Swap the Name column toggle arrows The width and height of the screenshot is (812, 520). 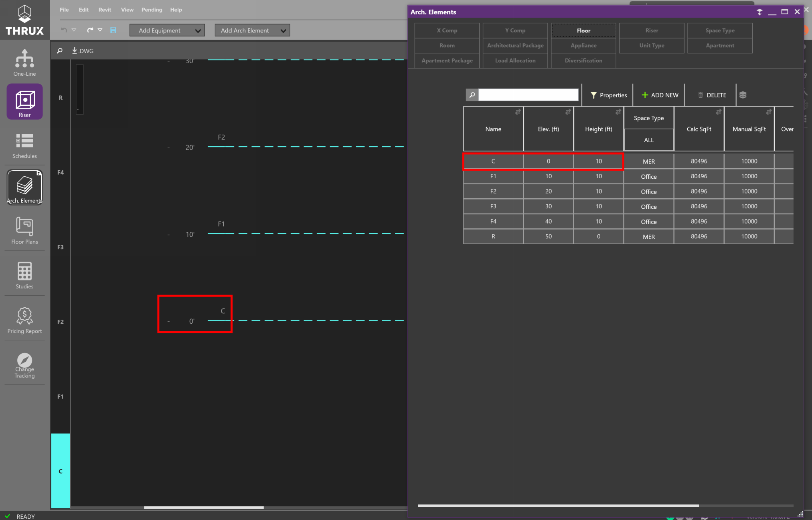[x=518, y=112]
